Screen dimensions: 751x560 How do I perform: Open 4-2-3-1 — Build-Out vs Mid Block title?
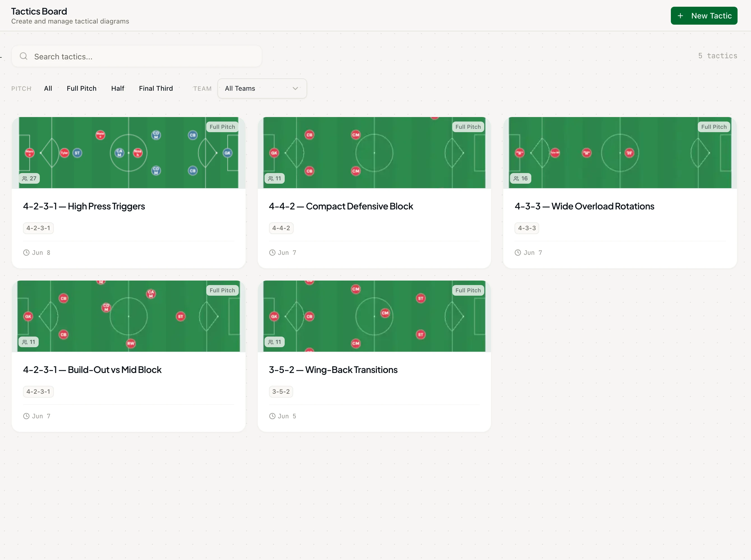pyautogui.click(x=92, y=370)
